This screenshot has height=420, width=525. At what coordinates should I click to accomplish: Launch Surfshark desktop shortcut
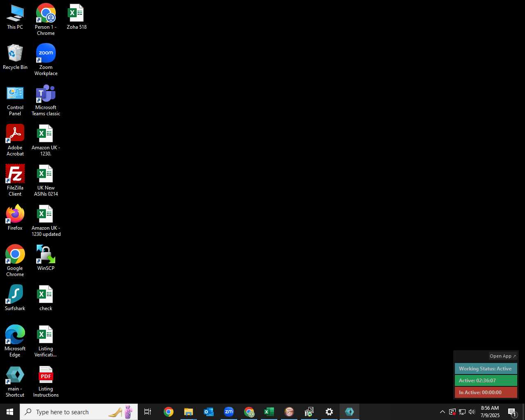tap(15, 299)
